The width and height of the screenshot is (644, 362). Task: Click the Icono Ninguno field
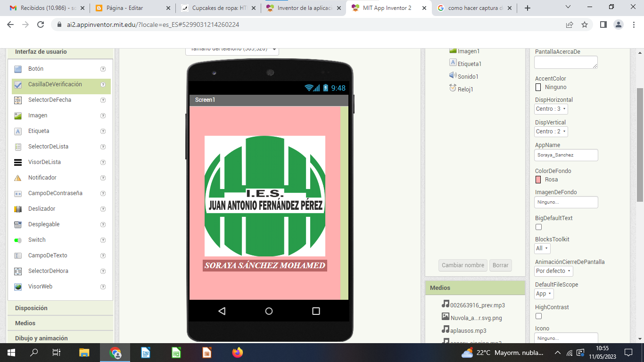coord(566,338)
